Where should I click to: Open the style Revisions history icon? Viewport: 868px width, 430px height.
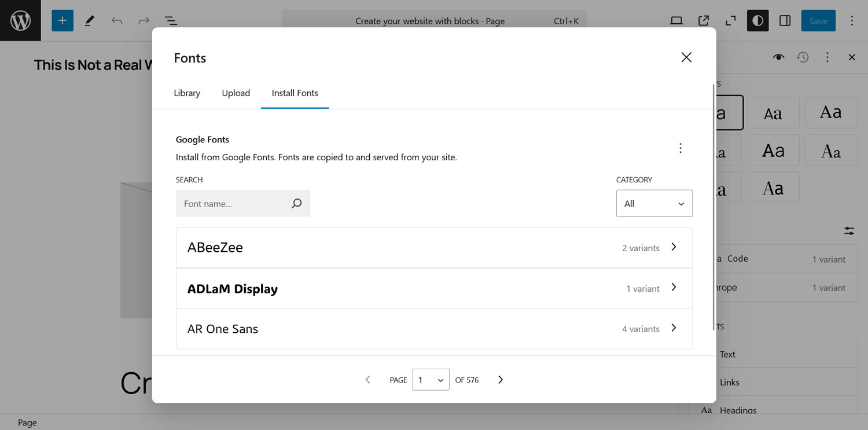803,57
